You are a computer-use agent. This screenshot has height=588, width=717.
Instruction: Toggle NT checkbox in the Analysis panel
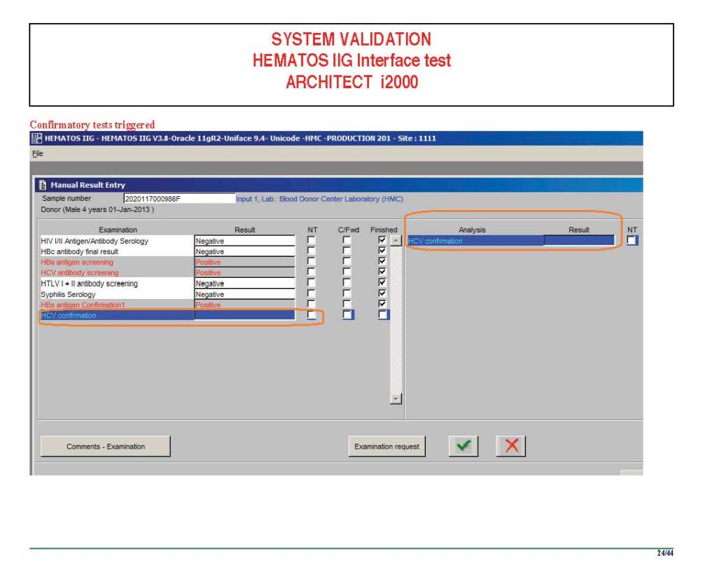(632, 241)
